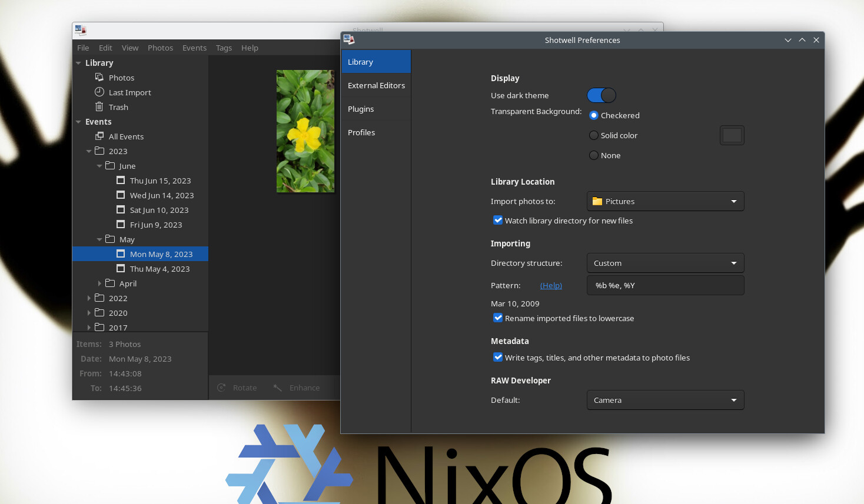Screen dimensions: 864x504
Task: Click the 2023 folder icon
Action: pyautogui.click(x=99, y=151)
